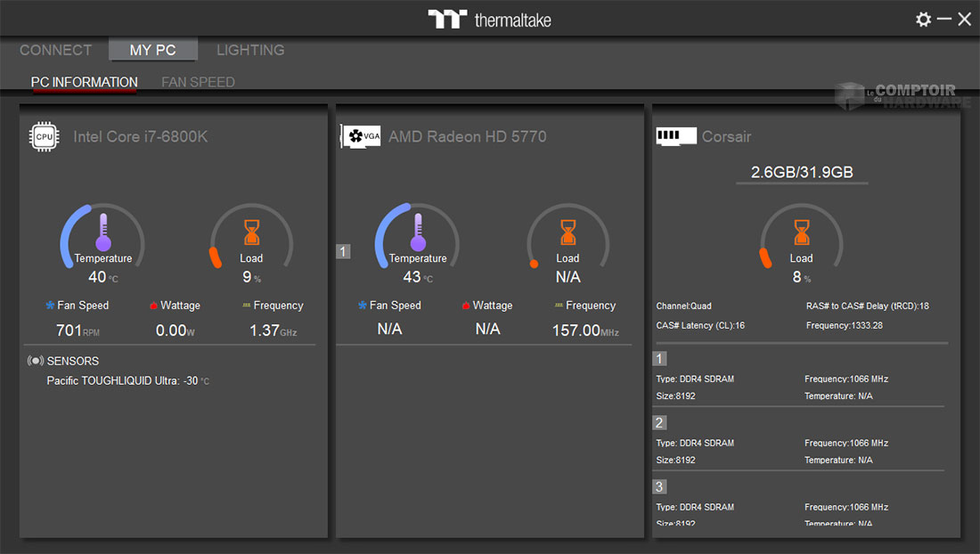Viewport: 980px width, 554px height.
Task: Open the LIGHTING tab
Action: [250, 50]
